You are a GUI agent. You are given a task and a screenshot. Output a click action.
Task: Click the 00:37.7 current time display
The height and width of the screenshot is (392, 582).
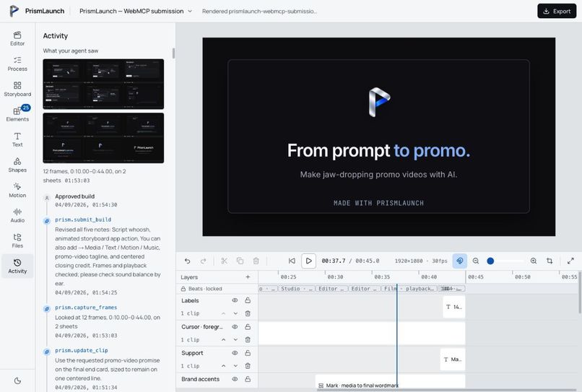click(334, 261)
